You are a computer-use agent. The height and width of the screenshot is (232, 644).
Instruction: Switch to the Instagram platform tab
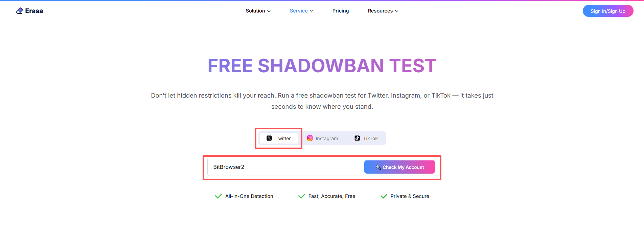click(x=327, y=138)
